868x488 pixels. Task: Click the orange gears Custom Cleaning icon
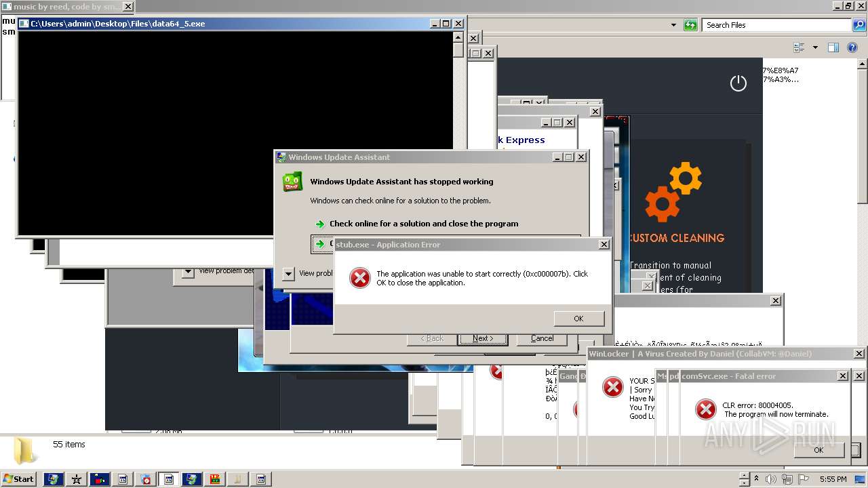tap(673, 192)
